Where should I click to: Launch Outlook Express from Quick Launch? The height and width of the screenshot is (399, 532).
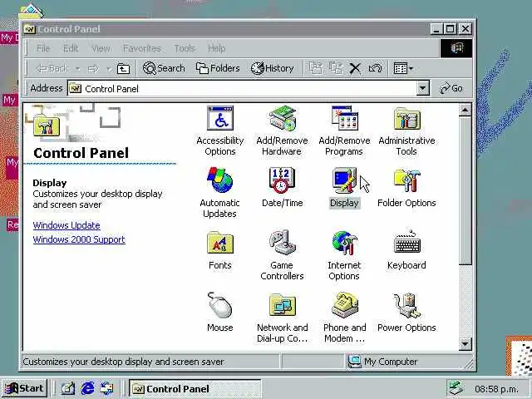107,388
